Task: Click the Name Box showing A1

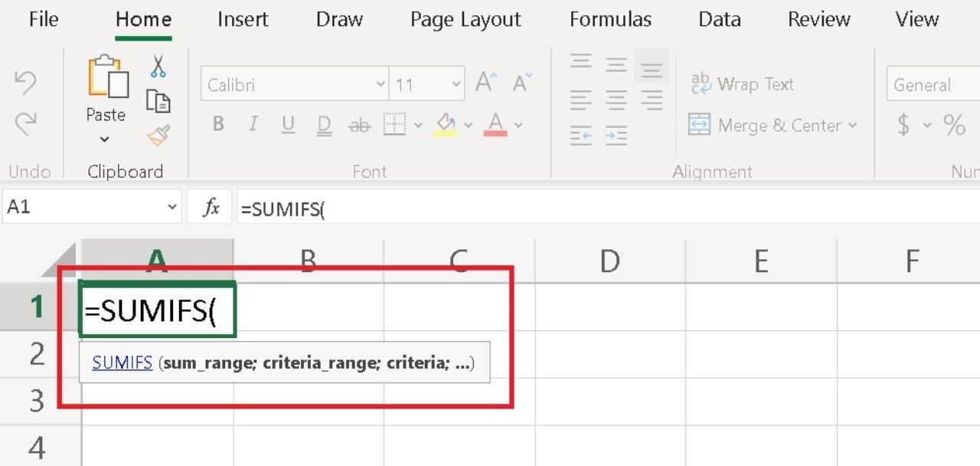Action: click(83, 208)
